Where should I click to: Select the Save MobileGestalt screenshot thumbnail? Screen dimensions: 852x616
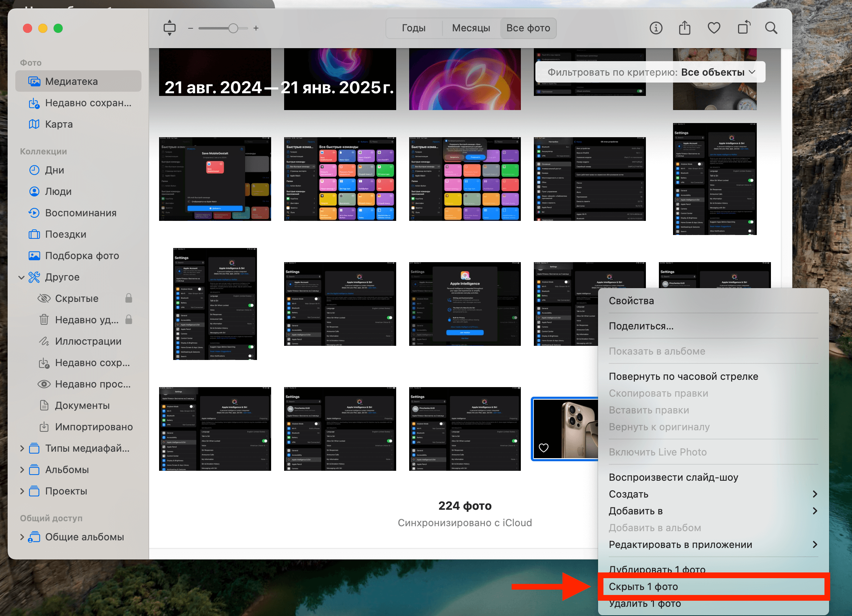click(x=215, y=179)
